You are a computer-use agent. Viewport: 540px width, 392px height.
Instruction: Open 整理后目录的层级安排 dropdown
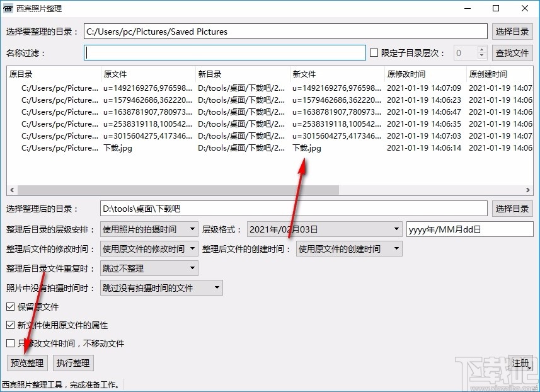[149, 229]
